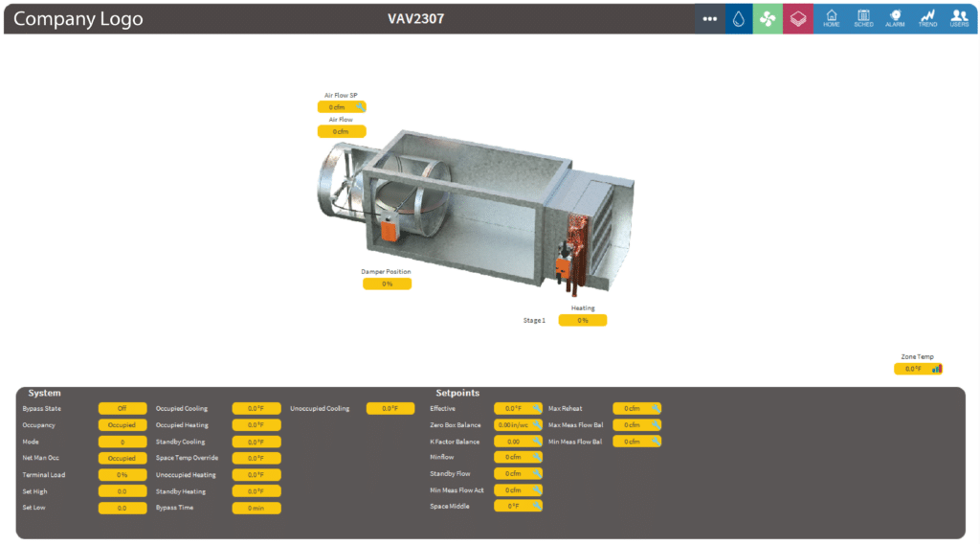Click the wrench on Zero Box Balance
The height and width of the screenshot is (545, 980).
pyautogui.click(x=536, y=425)
